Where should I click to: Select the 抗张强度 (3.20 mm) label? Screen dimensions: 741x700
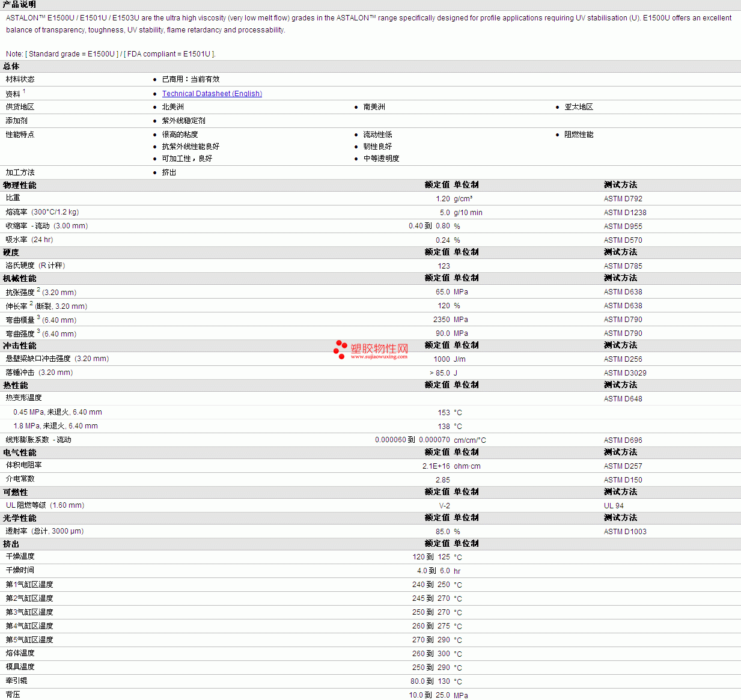pyautogui.click(x=41, y=292)
